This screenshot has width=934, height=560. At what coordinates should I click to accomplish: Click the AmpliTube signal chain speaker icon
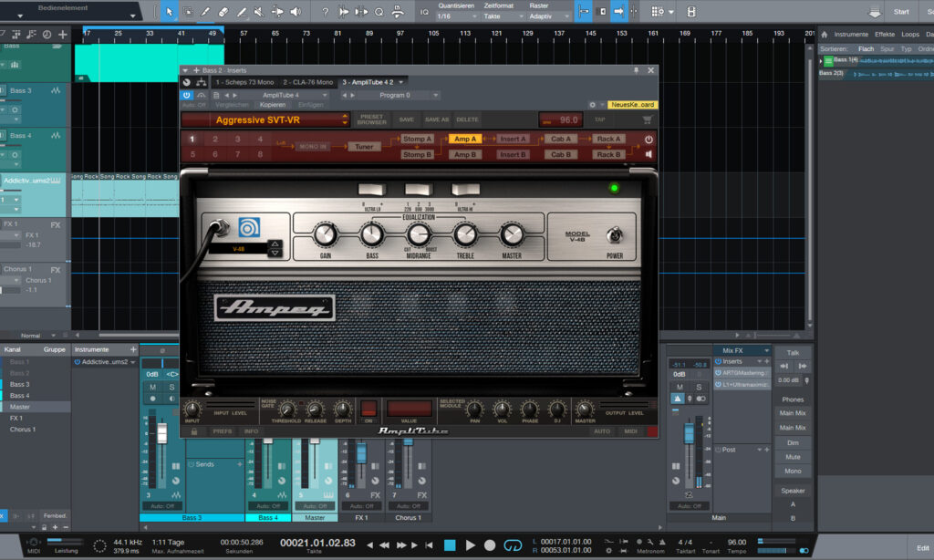click(649, 154)
